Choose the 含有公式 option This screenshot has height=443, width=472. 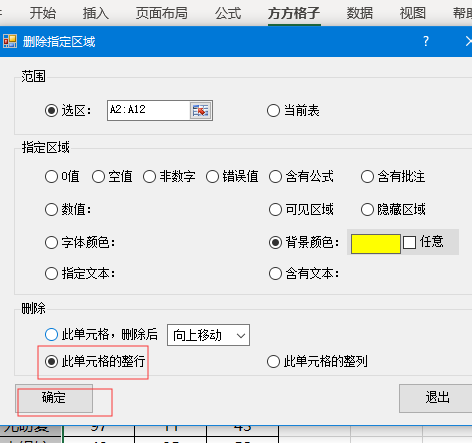(x=275, y=177)
